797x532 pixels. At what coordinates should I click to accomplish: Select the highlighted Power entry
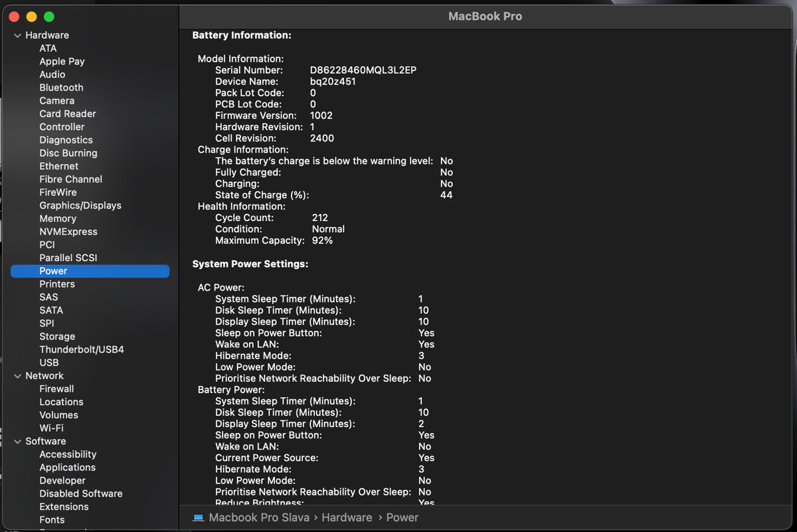(x=90, y=271)
